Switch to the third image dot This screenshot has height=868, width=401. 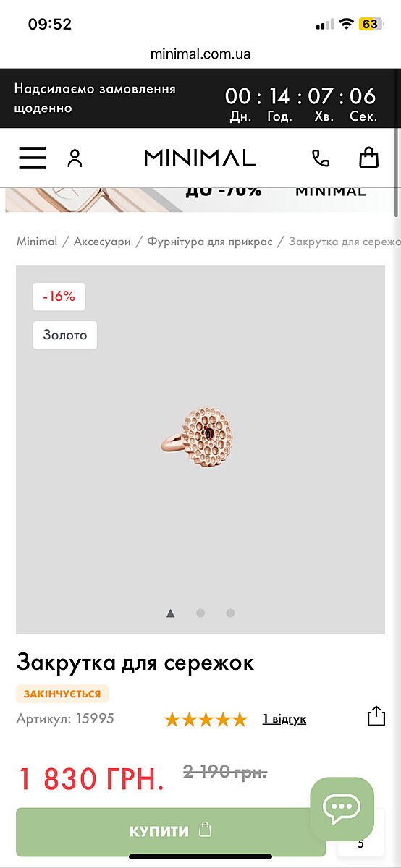pyautogui.click(x=230, y=613)
